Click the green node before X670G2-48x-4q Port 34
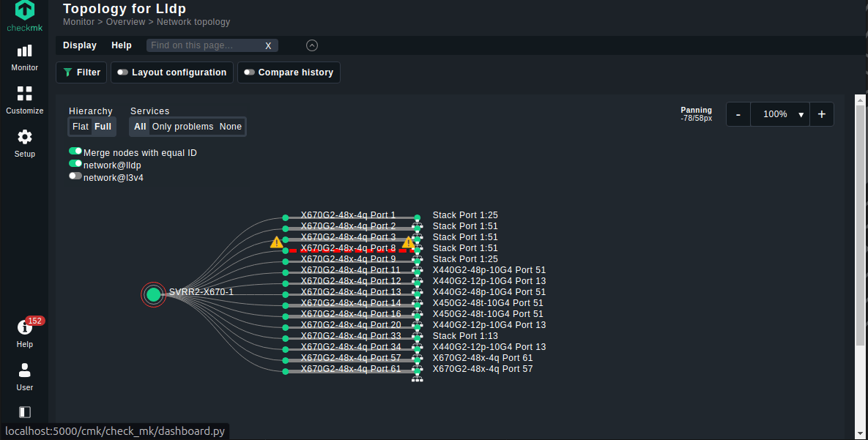The width and height of the screenshot is (868, 440). point(286,350)
